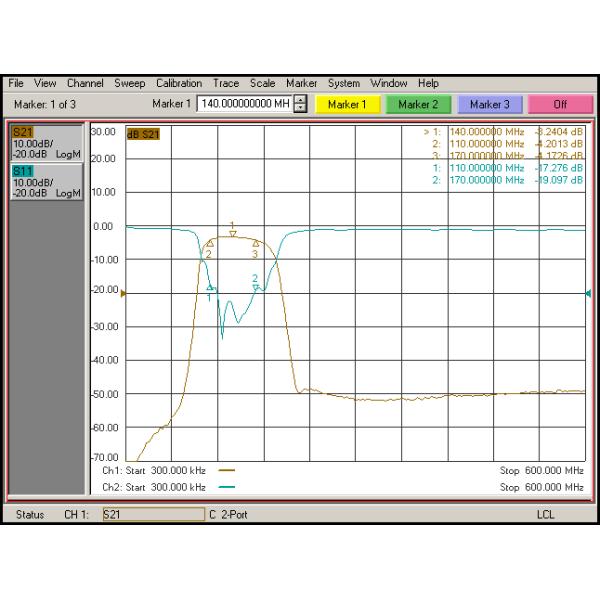The width and height of the screenshot is (600, 600).
Task: Open the Sweep menu
Action: click(130, 84)
